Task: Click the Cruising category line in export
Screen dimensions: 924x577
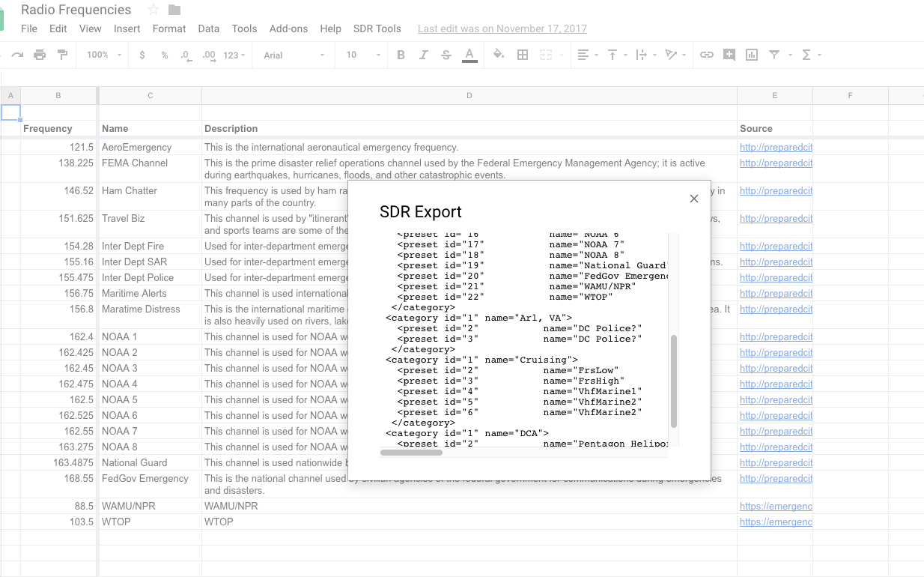Action: click(x=482, y=360)
